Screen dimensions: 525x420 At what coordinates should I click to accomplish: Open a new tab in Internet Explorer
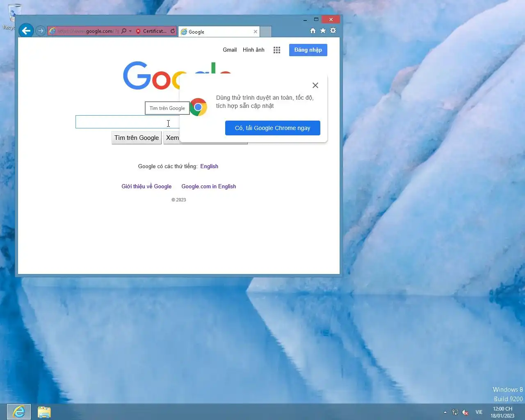[x=266, y=32]
